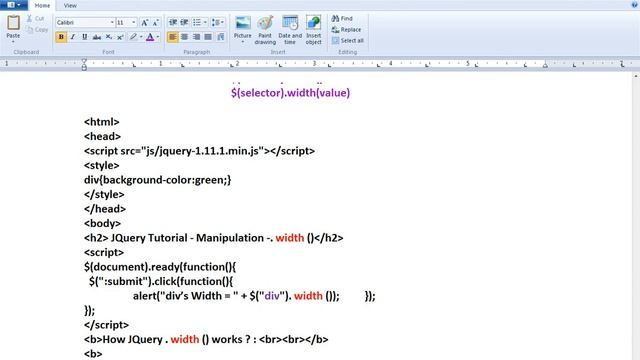Expand the Picture dropdown arrow
This screenshot has height=360, width=640.
pyautogui.click(x=242, y=42)
